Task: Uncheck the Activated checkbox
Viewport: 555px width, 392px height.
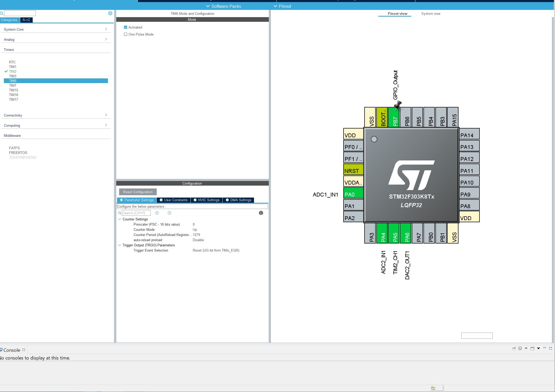Action: pos(126,27)
